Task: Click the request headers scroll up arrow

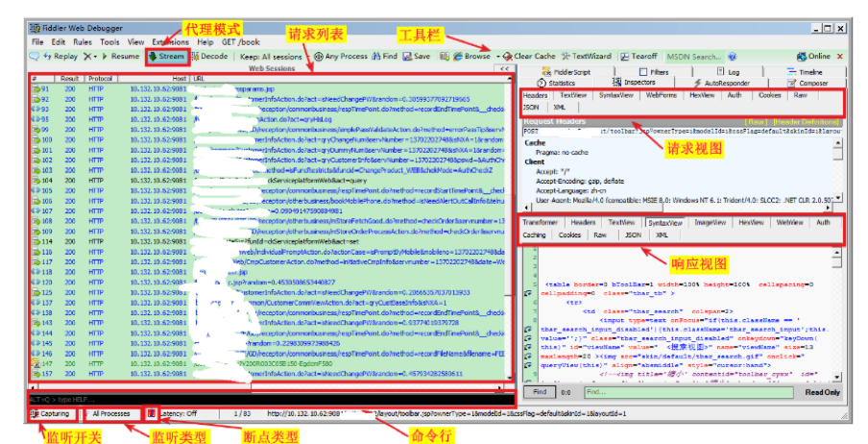Action: 837,143
